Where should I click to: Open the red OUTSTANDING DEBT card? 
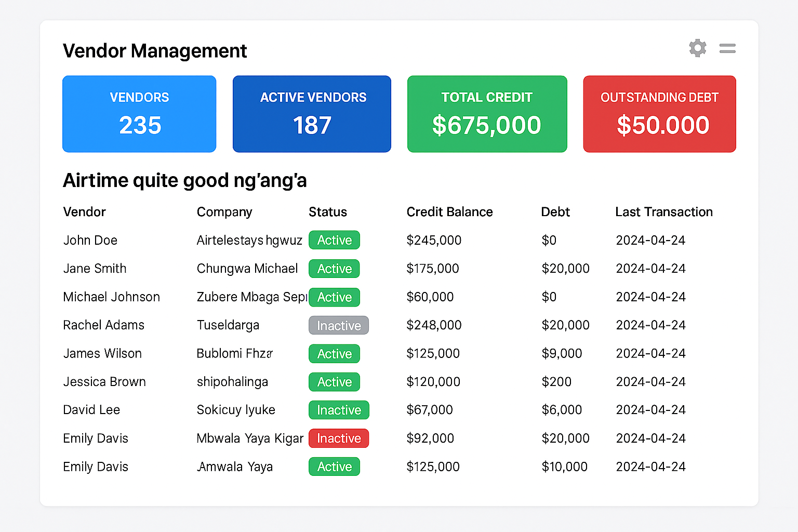click(659, 114)
